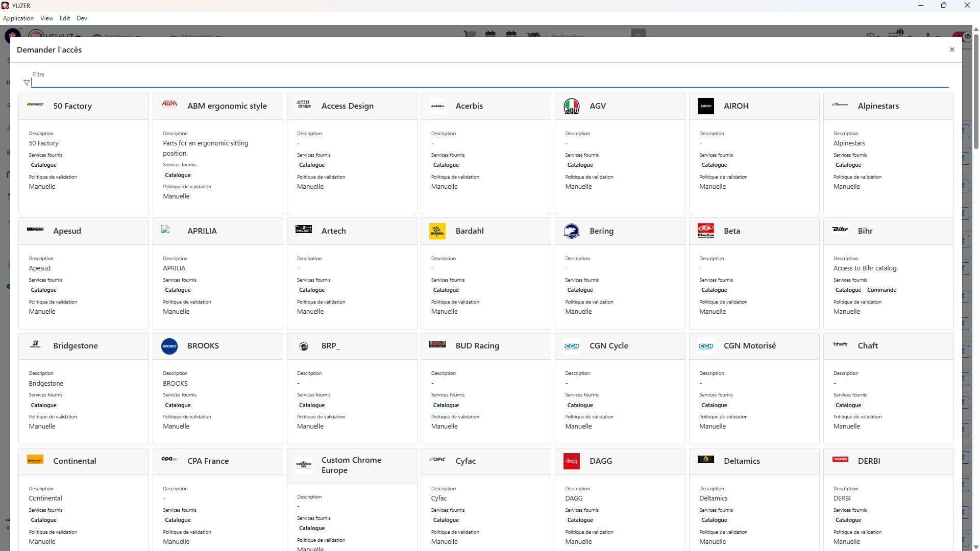Viewport: 980px width, 551px height.
Task: Open the Dev menu
Action: [82, 18]
